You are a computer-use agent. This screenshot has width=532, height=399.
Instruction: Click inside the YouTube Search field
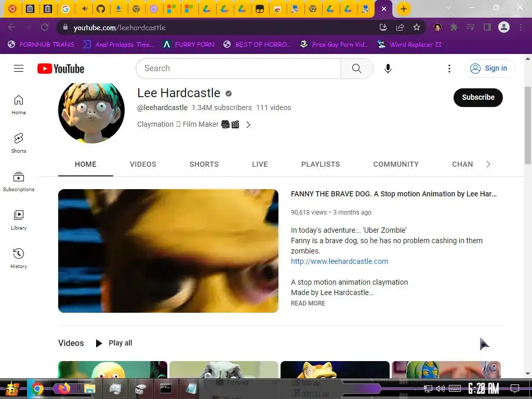coord(238,69)
